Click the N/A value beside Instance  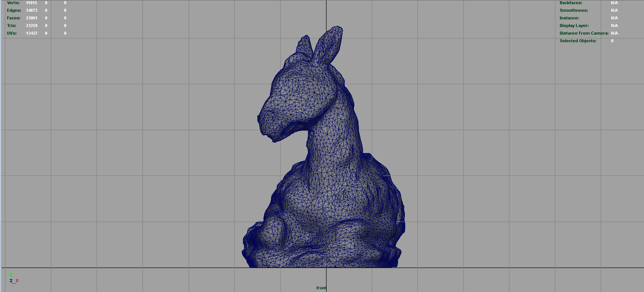pos(614,18)
